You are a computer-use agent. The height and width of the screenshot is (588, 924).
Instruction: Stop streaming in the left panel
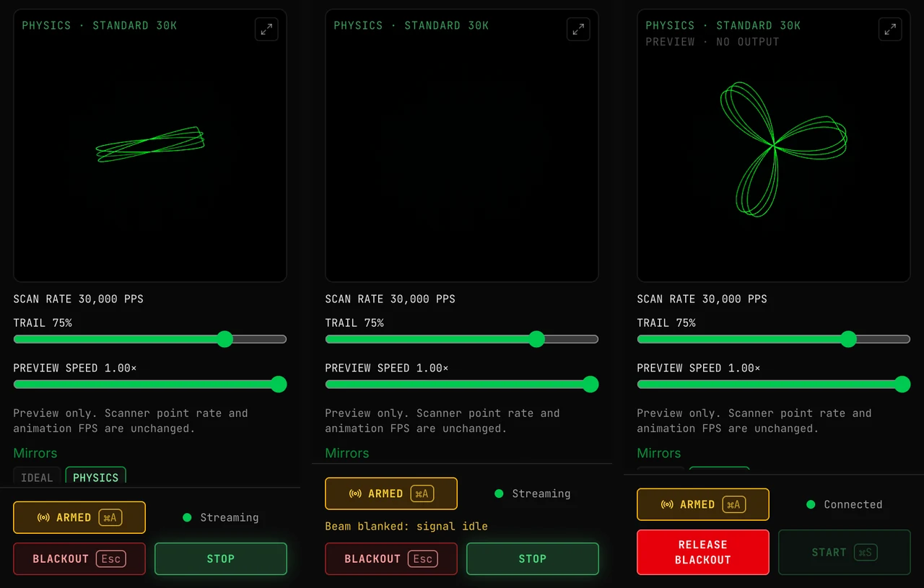coord(221,559)
